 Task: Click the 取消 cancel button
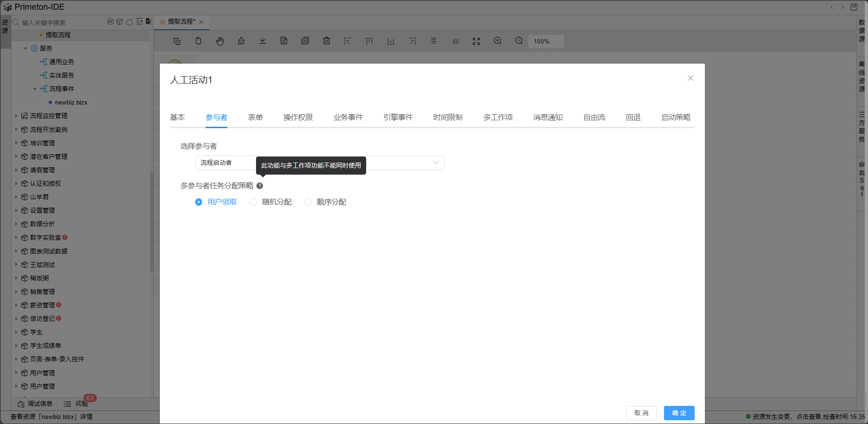pyautogui.click(x=642, y=413)
